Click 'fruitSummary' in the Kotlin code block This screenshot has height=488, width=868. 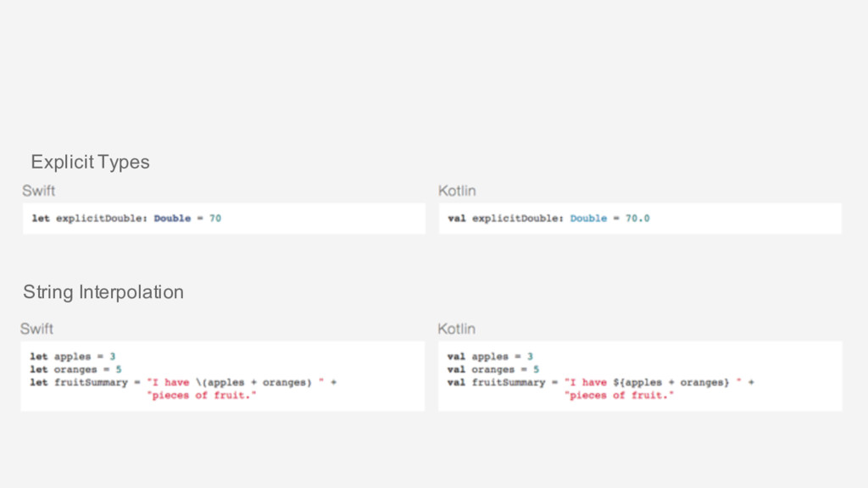click(508, 383)
